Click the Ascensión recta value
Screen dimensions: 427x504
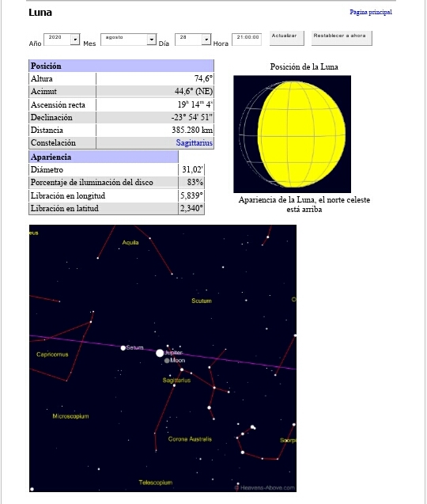195,104
